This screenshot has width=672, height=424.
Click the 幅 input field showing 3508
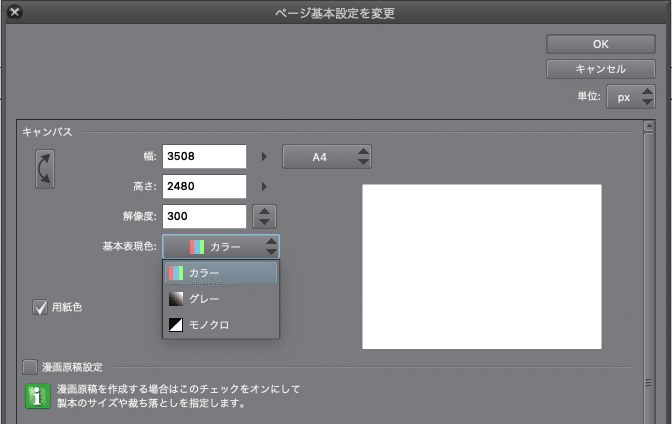coord(204,156)
